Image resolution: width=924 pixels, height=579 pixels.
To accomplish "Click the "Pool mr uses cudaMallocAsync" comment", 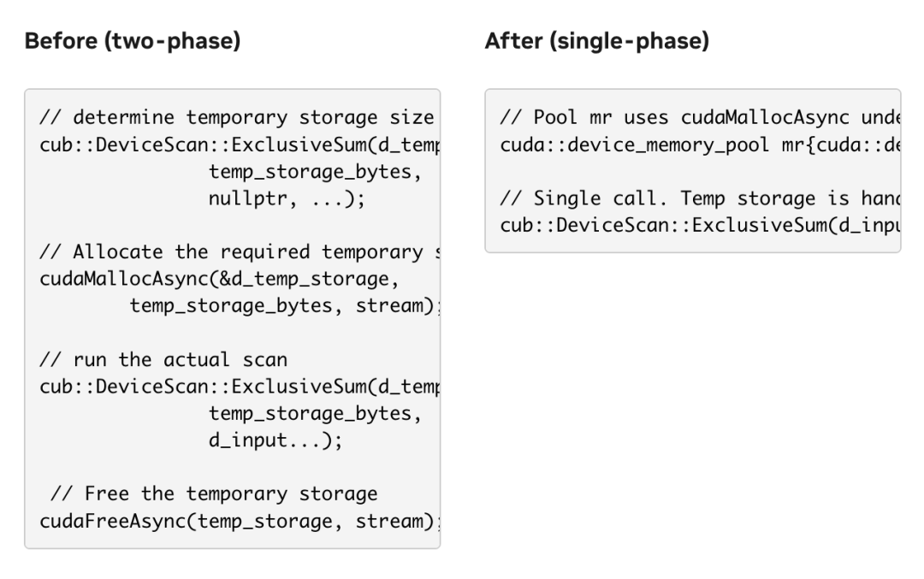I will (x=699, y=117).
